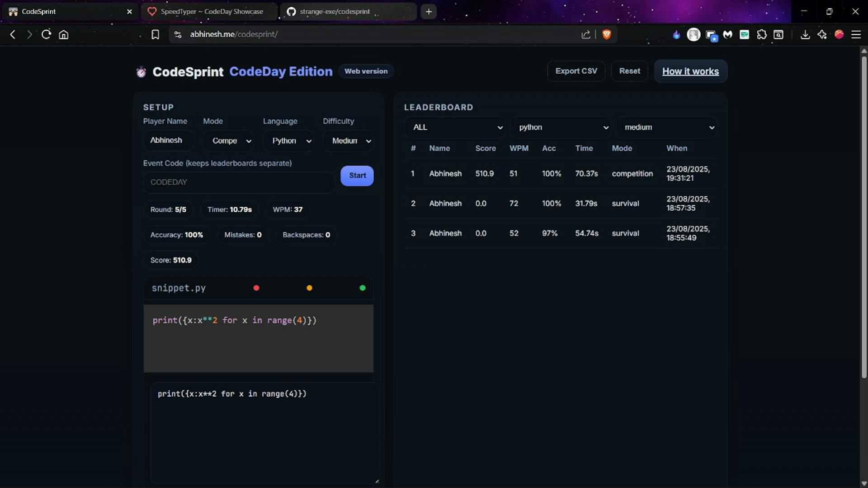Click the 97% accuracy cell
Screen dimensions: 868x488
click(x=550, y=233)
